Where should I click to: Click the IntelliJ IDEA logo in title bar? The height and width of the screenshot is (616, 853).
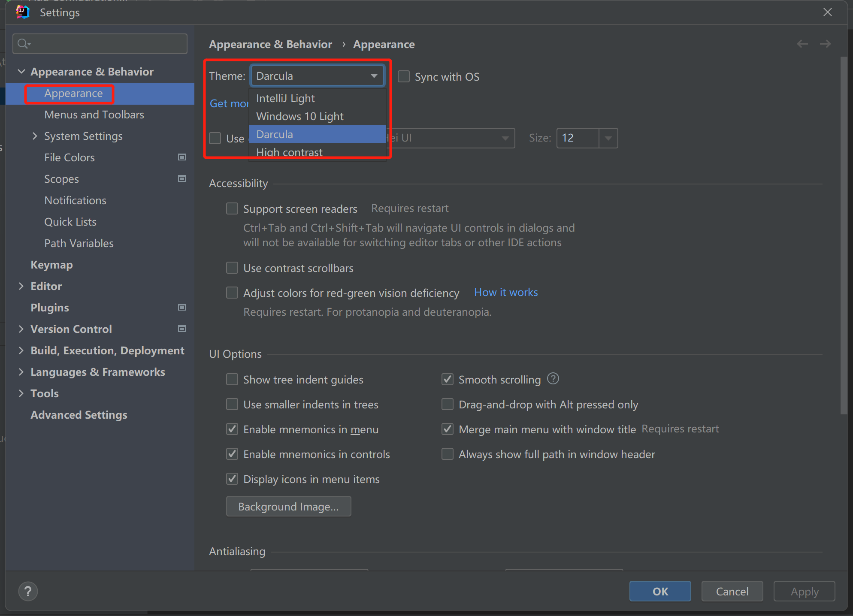22,12
